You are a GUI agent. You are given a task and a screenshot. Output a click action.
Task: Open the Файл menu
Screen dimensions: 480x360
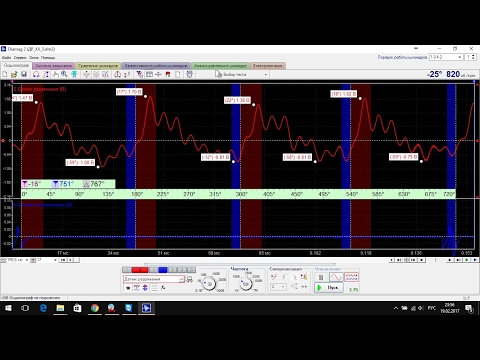tap(6, 58)
